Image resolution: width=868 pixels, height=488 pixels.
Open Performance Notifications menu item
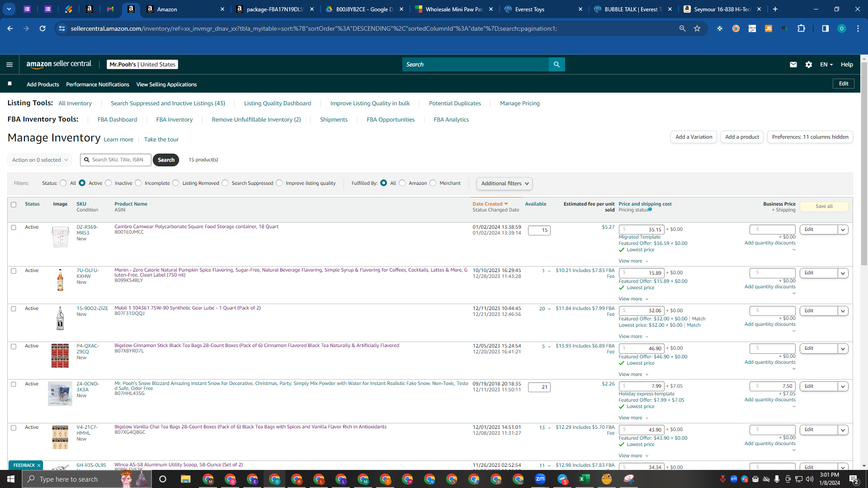(98, 84)
